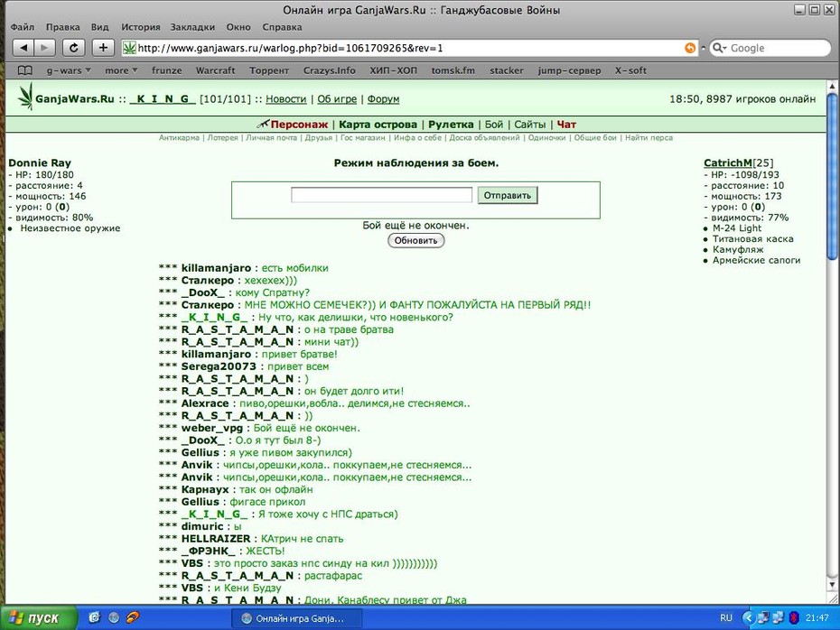
Task: Open the Новости link
Action: (x=286, y=99)
